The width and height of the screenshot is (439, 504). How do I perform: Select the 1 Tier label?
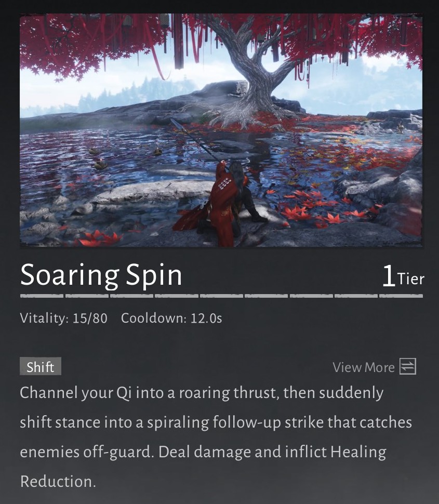(403, 276)
